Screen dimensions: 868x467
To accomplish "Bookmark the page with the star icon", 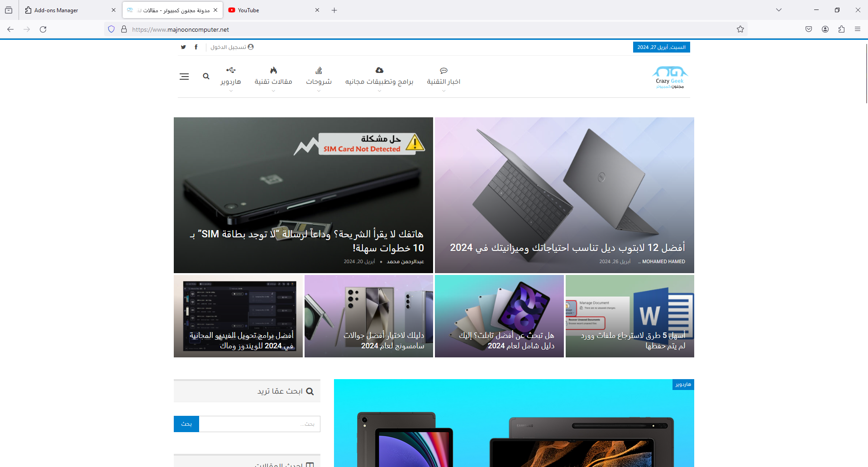I will tap(740, 29).
